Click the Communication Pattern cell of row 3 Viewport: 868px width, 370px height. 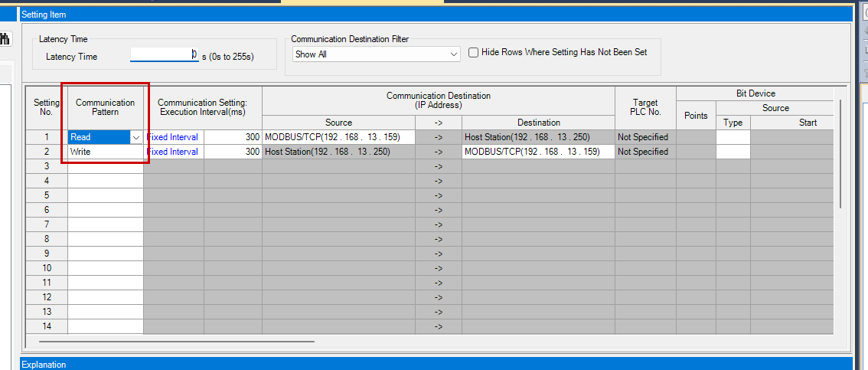(106, 166)
